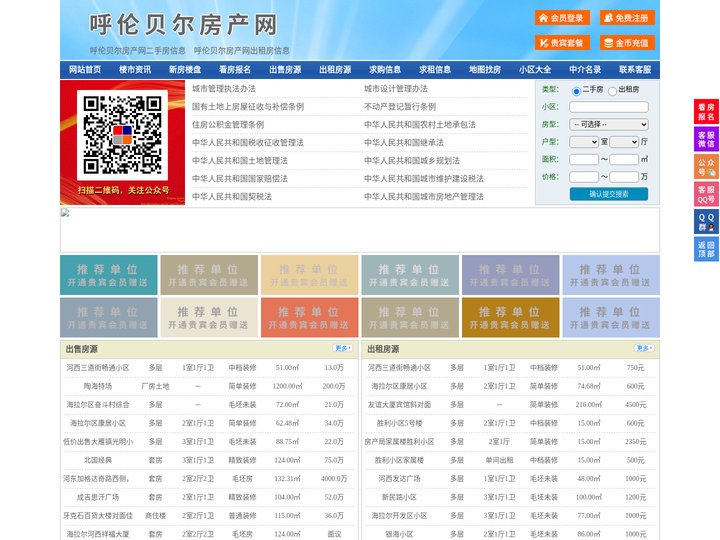Click the minimum 面积 input field
The width and height of the screenshot is (720, 540).
[584, 159]
